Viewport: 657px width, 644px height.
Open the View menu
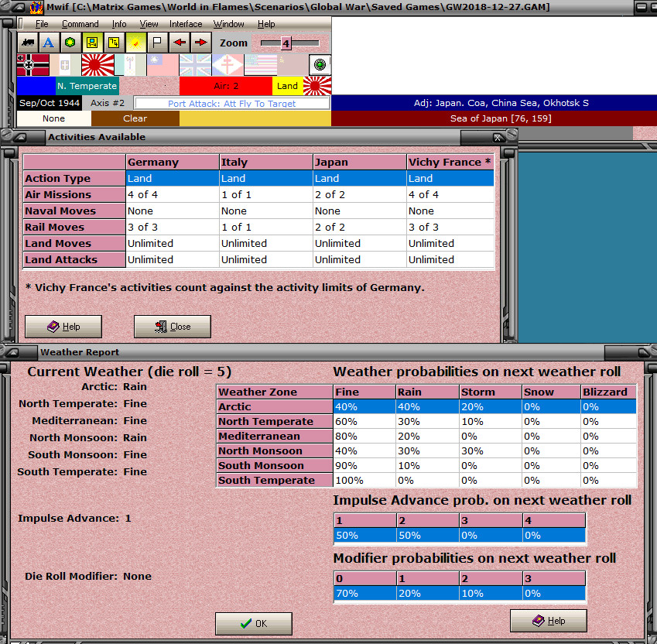(x=149, y=24)
